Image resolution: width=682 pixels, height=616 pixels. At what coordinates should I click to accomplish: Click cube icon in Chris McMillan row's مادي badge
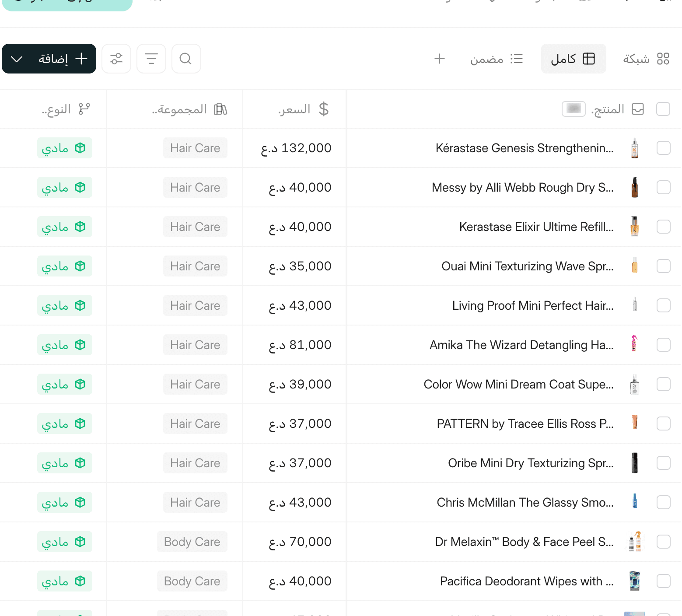tap(80, 502)
